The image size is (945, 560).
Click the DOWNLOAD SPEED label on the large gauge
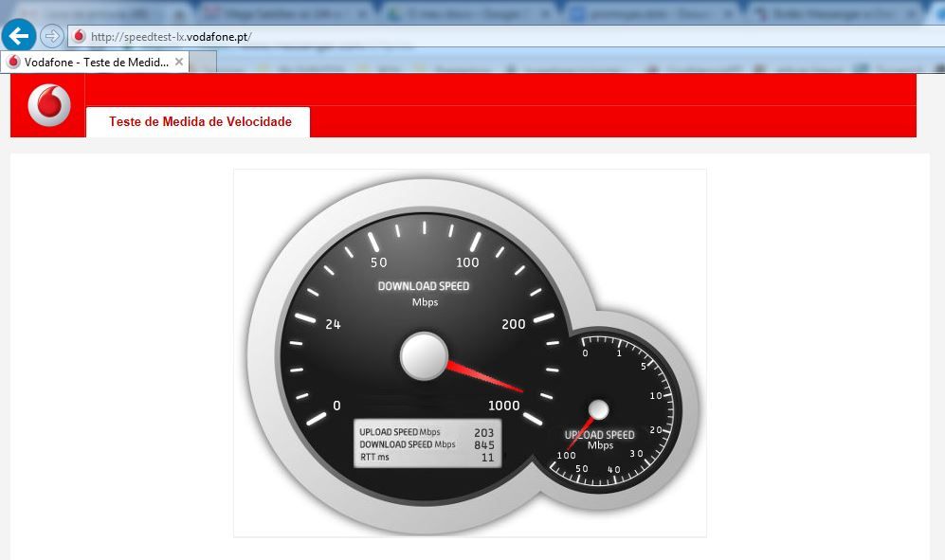click(x=424, y=286)
